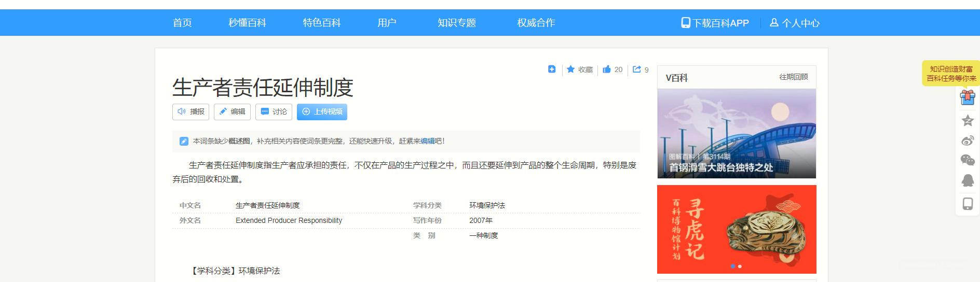Screen dimensions: 980x282
Task: Click the 学科分类 value 环境保护法
Action: [487, 205]
